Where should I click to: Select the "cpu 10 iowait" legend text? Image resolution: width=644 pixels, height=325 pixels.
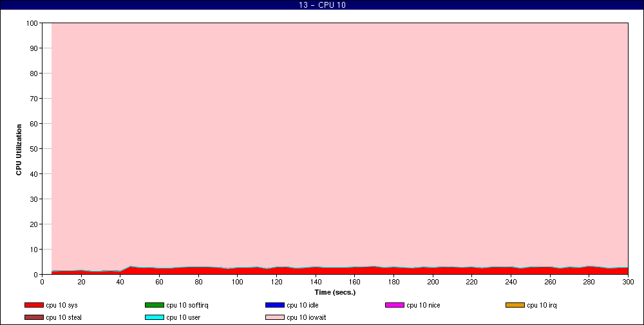pos(307,317)
